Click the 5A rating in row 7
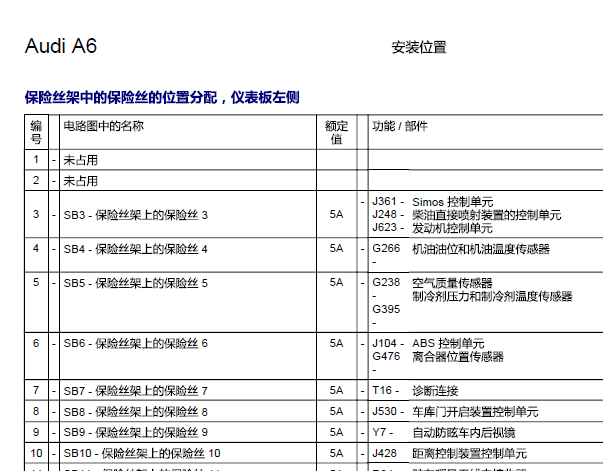This screenshot has height=471, width=603. [336, 391]
